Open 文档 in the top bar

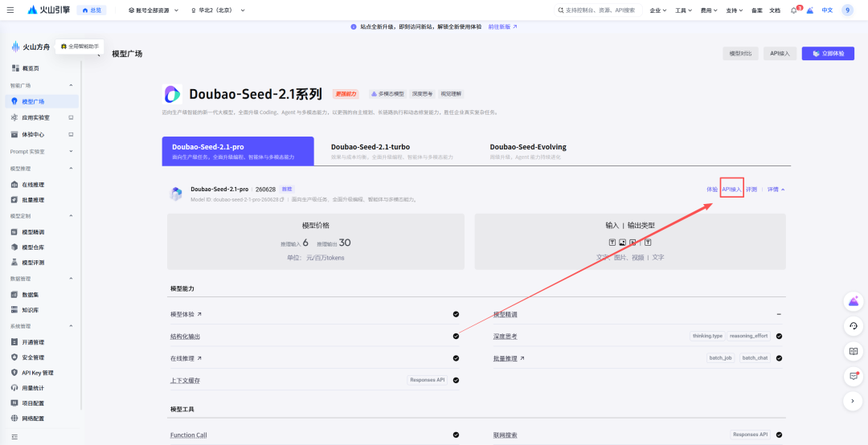[x=775, y=10]
